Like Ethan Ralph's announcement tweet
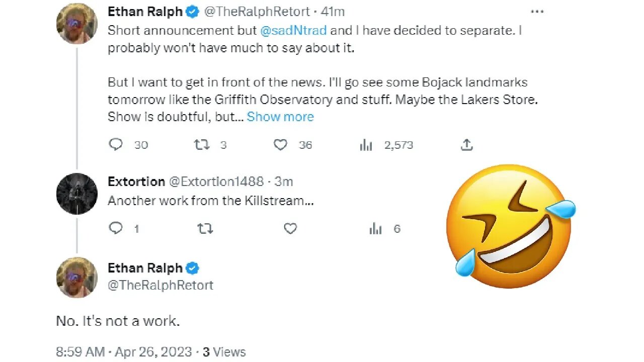The width and height of the screenshot is (644, 362). (280, 144)
